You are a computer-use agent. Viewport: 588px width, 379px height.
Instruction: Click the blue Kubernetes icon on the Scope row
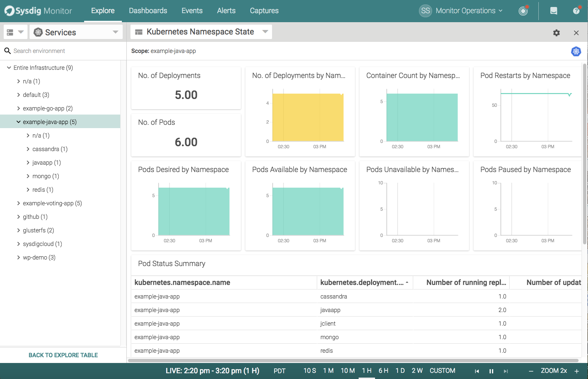coord(576,51)
